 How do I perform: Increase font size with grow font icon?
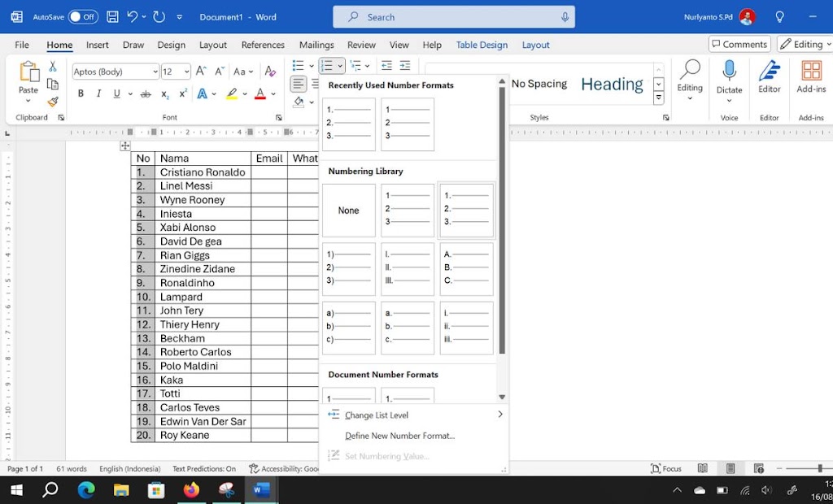coord(201,72)
